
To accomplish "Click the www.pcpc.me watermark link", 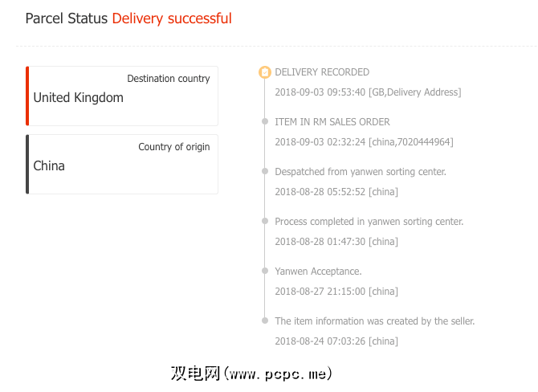I will 251,374.
